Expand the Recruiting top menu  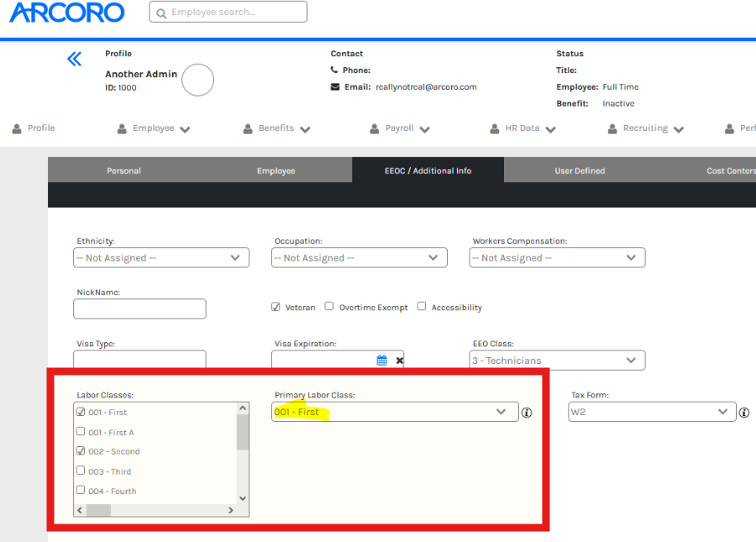(x=679, y=129)
